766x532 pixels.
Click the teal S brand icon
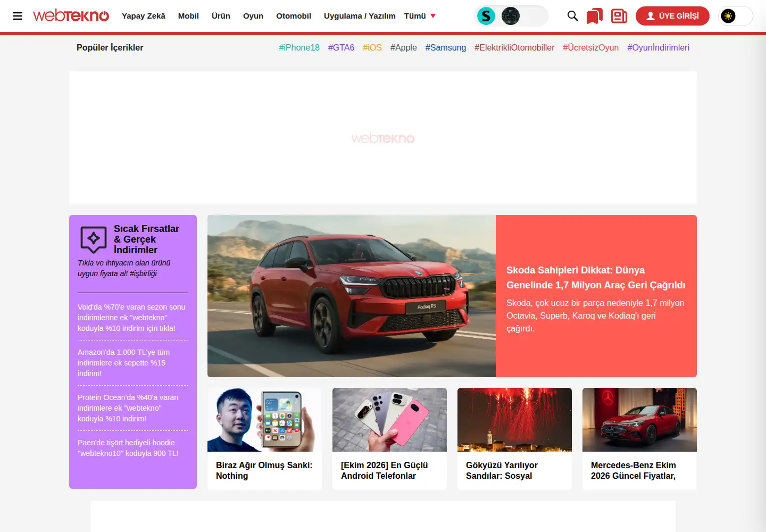pos(486,16)
